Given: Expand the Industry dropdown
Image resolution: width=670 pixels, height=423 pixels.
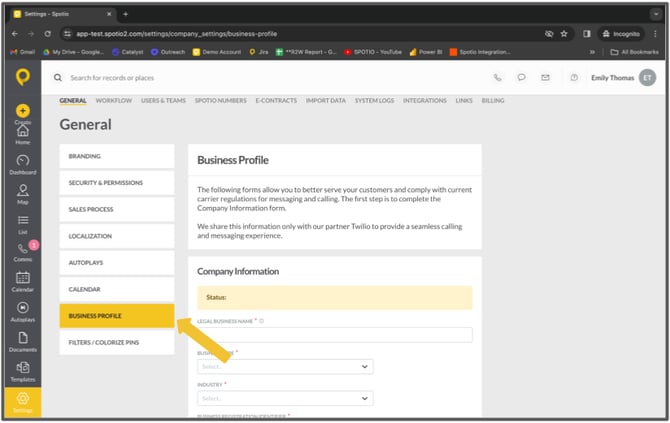Looking at the screenshot, I should (285, 398).
